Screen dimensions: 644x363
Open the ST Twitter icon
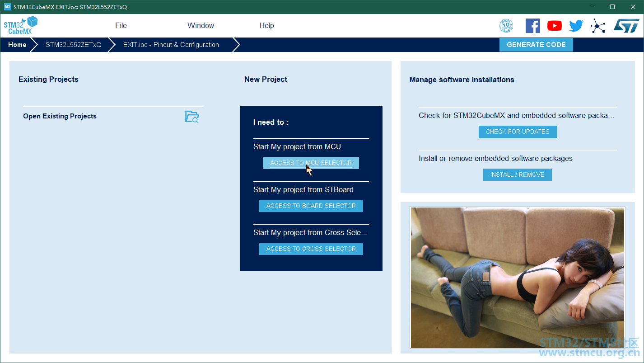click(x=576, y=26)
